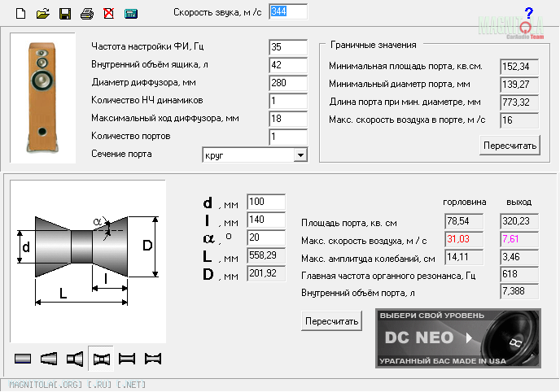Click the MAGNITOLA CarAudio Team logo
The height and width of the screenshot is (392, 560).
[x=510, y=28]
